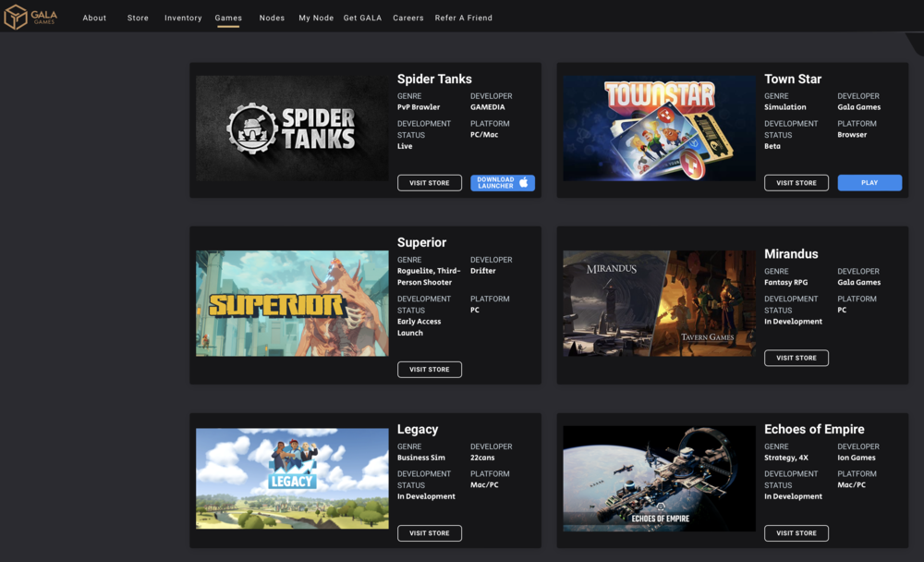Click the Beta status of Town Star

772,146
